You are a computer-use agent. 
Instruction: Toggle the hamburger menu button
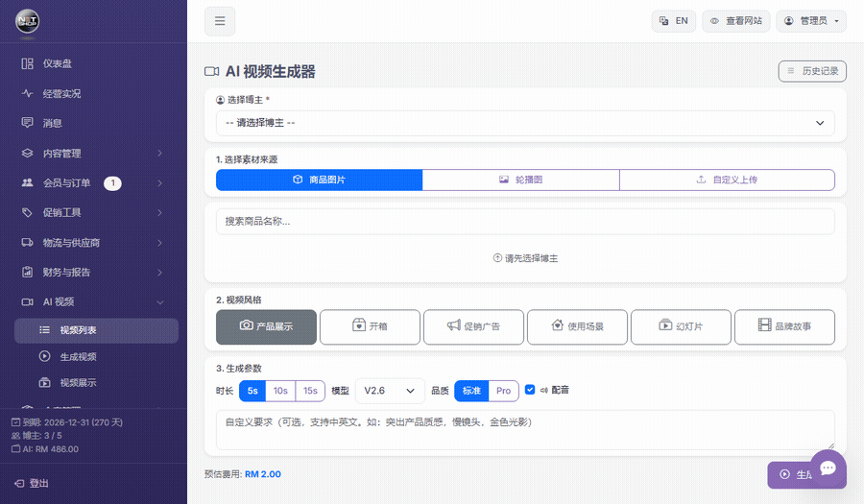tap(220, 21)
